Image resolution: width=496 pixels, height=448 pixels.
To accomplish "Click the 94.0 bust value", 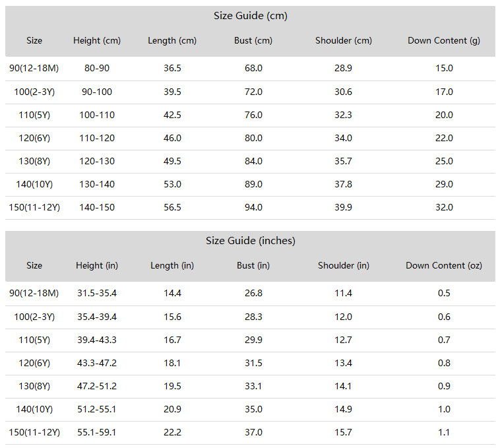I will click(x=253, y=208).
